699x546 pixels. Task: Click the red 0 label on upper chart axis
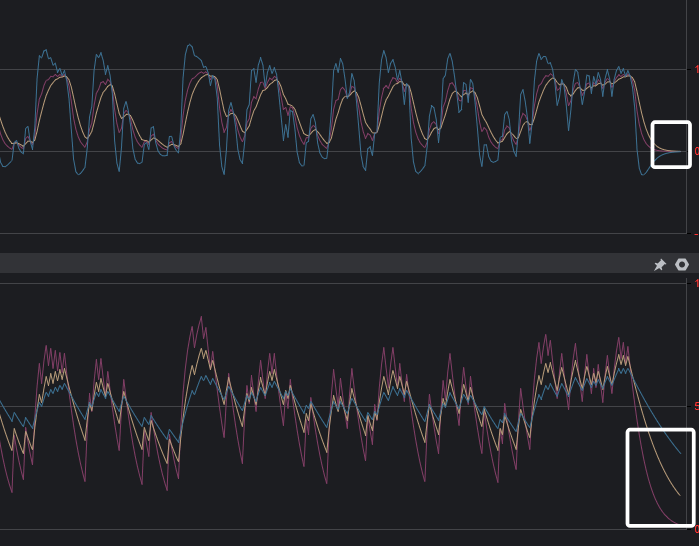point(696,152)
